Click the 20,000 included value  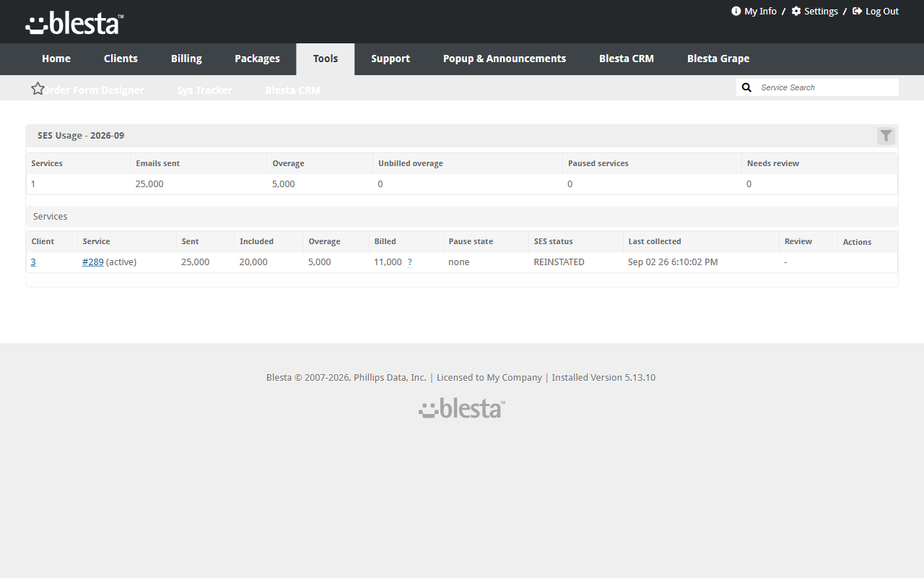[253, 262]
